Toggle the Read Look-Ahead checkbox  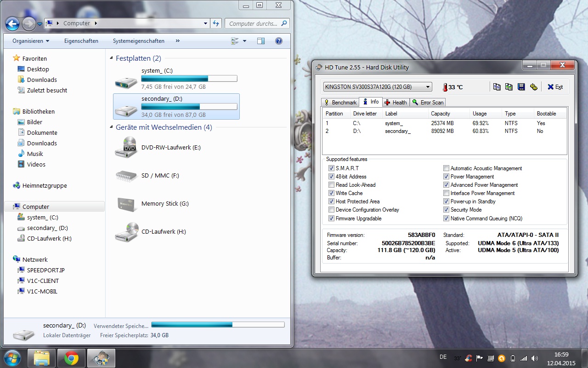[331, 185]
